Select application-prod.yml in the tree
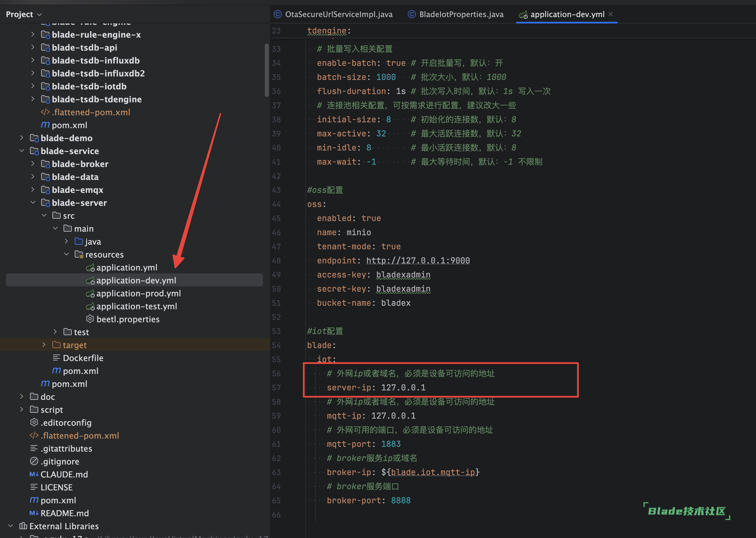756x538 pixels. pos(138,293)
